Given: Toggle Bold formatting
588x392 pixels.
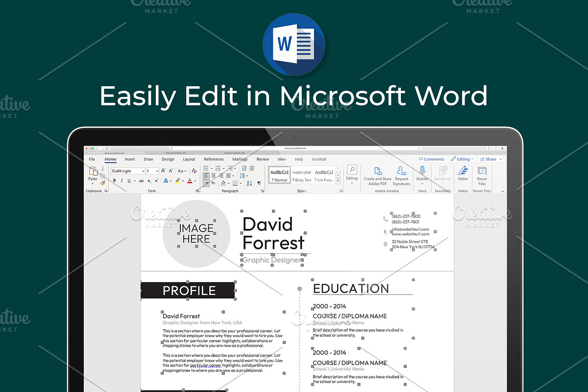Looking at the screenshot, I should (x=114, y=180).
